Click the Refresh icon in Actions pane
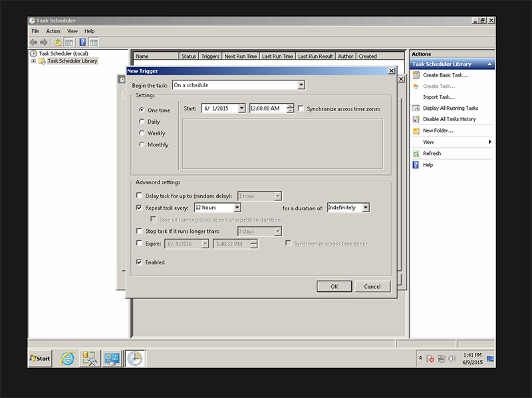Screen dimensions: 532x398 (416, 154)
